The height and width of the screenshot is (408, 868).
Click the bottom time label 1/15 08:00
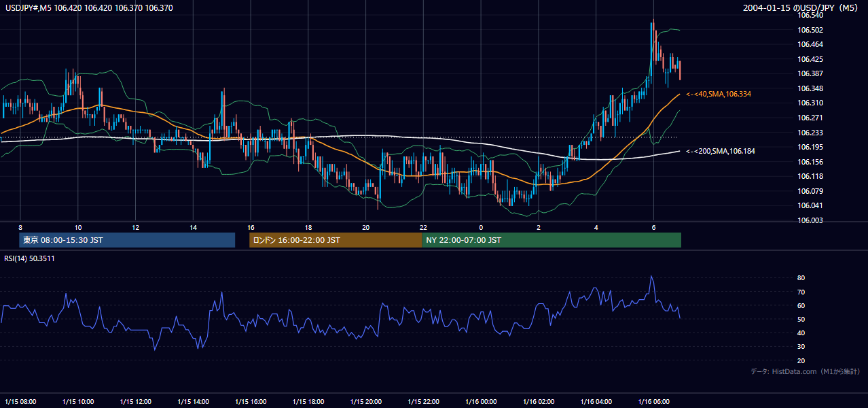click(20, 401)
